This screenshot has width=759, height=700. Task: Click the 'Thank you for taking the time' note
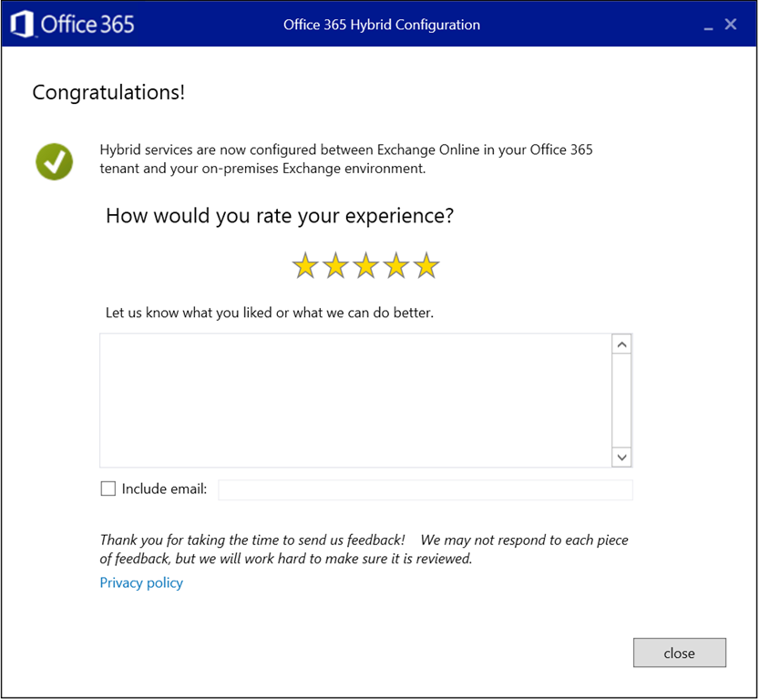pos(364,549)
